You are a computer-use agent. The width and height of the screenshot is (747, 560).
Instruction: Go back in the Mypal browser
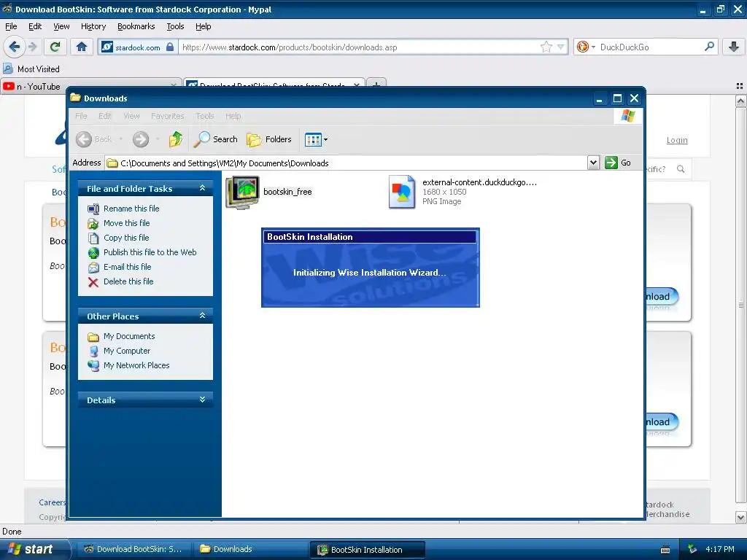pos(15,47)
